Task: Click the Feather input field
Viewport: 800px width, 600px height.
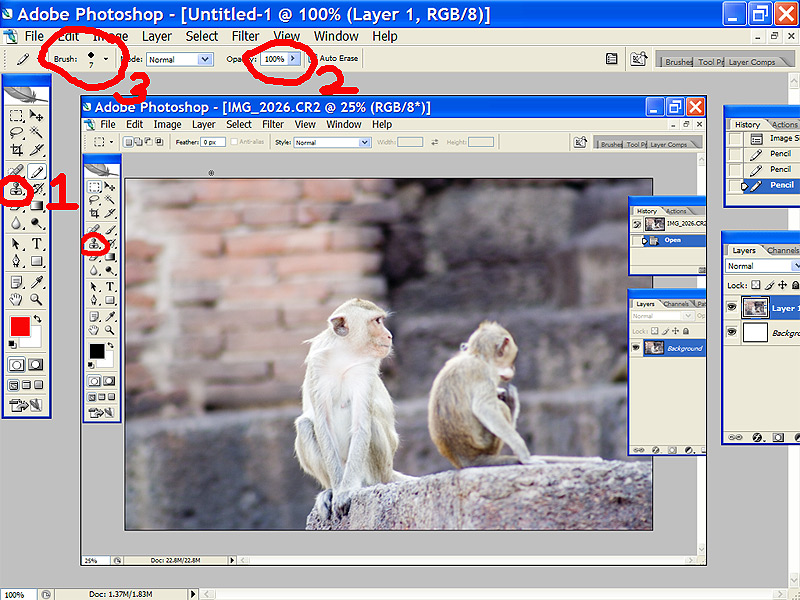Action: tap(212, 143)
